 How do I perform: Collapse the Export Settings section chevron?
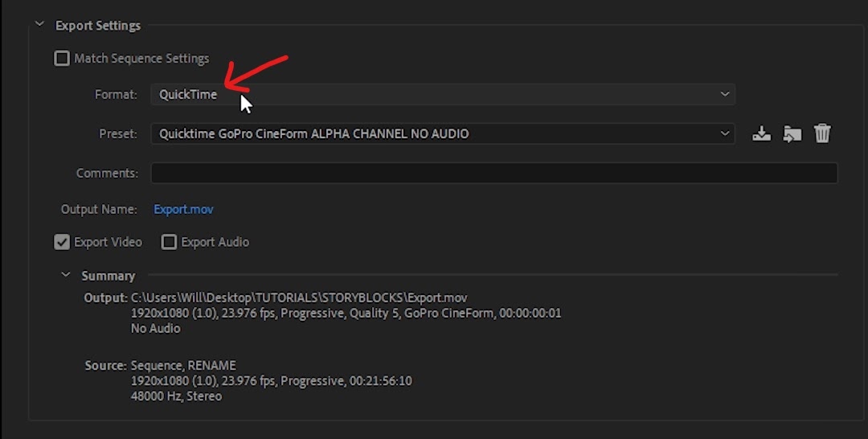(39, 24)
